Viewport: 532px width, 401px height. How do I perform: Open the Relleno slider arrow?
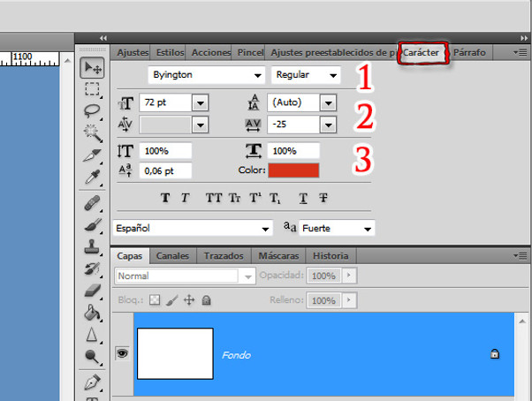point(349,300)
